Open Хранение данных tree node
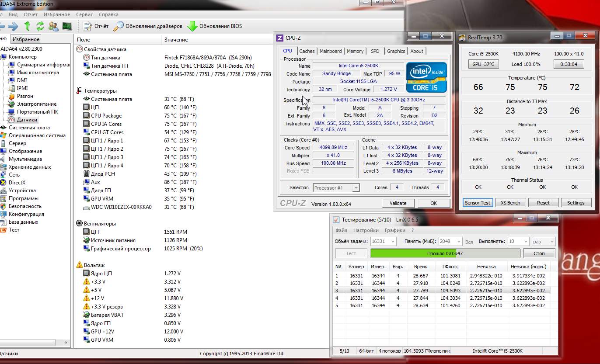The width and height of the screenshot is (600, 364). click(26, 167)
